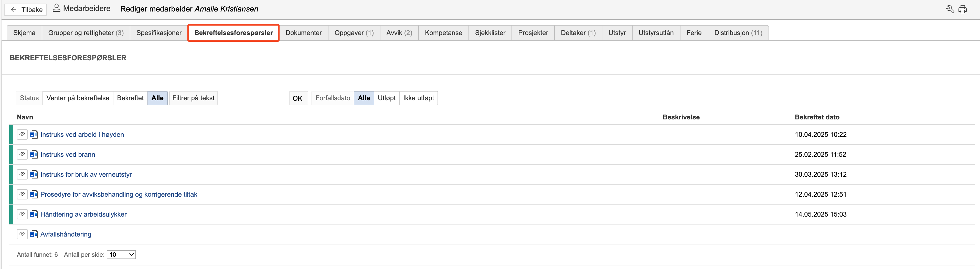The image size is (980, 269).
Task: Go back with the Tilbake button
Action: pyautogui.click(x=26, y=9)
